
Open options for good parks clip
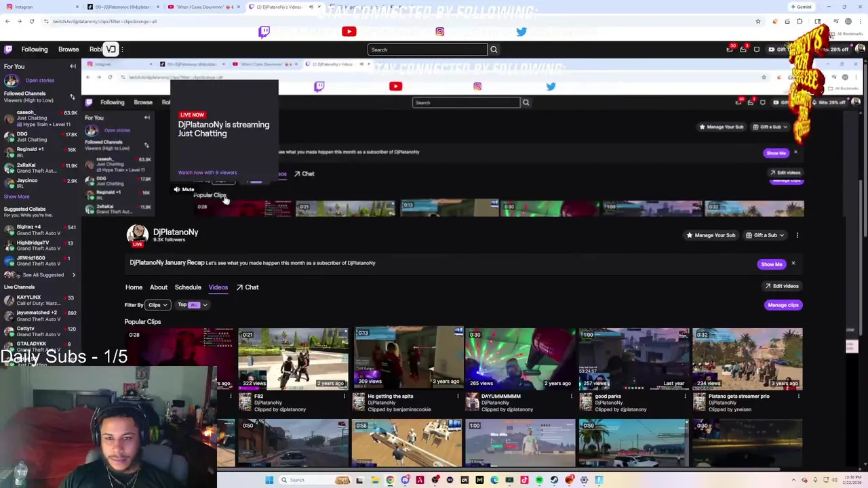click(x=685, y=396)
